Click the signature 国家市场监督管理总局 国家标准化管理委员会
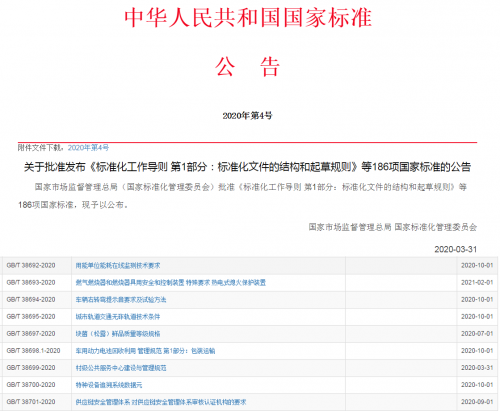 [393, 227]
